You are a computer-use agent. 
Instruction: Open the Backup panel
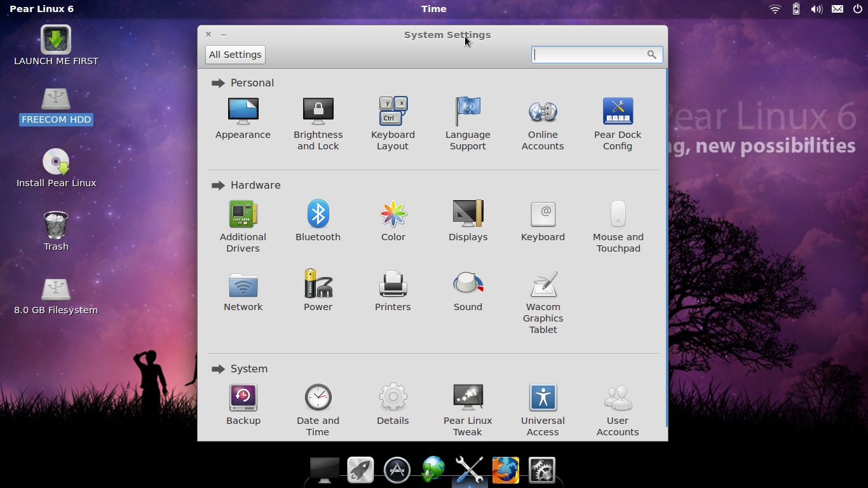click(x=243, y=405)
